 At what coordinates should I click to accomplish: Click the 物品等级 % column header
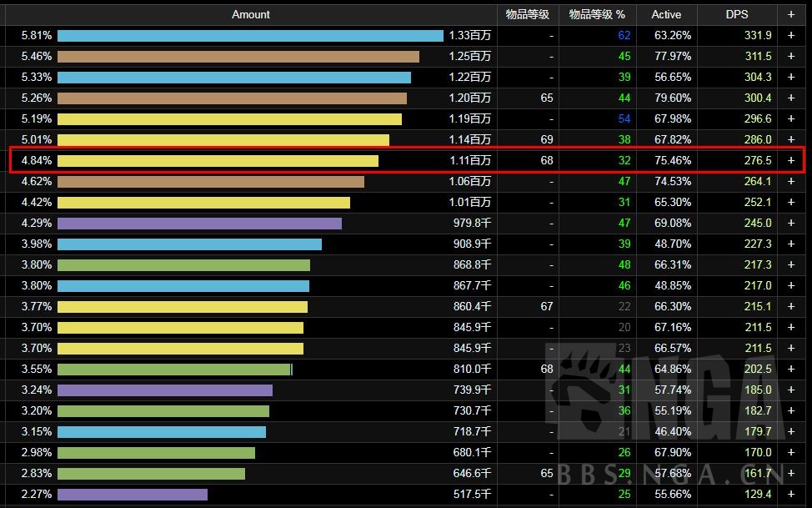click(x=597, y=14)
